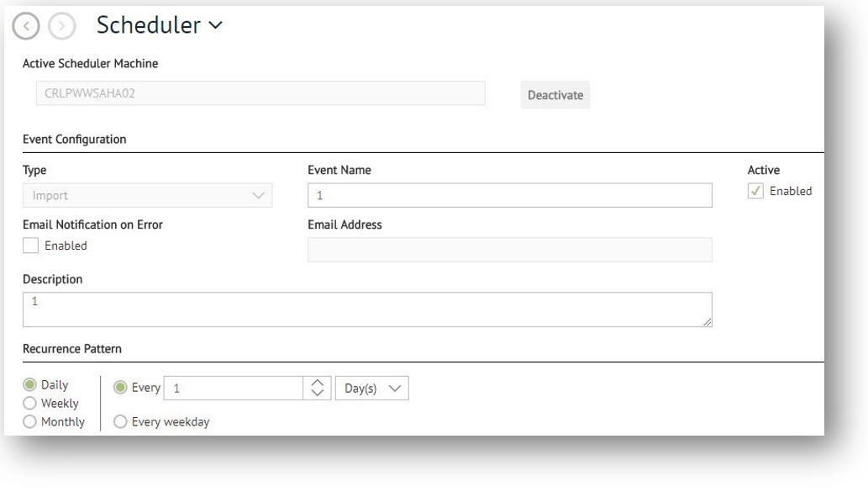Click the Description resize handle corner
The height and width of the screenshot is (497, 868).
[x=708, y=322]
